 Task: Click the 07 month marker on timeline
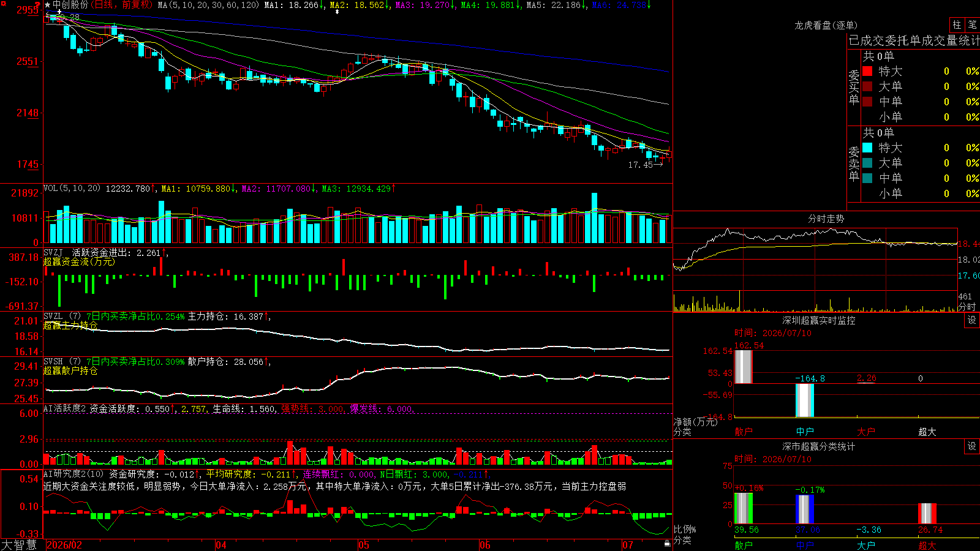[x=628, y=545]
